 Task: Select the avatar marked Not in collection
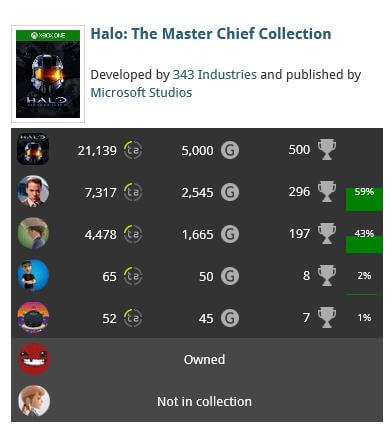point(34,401)
